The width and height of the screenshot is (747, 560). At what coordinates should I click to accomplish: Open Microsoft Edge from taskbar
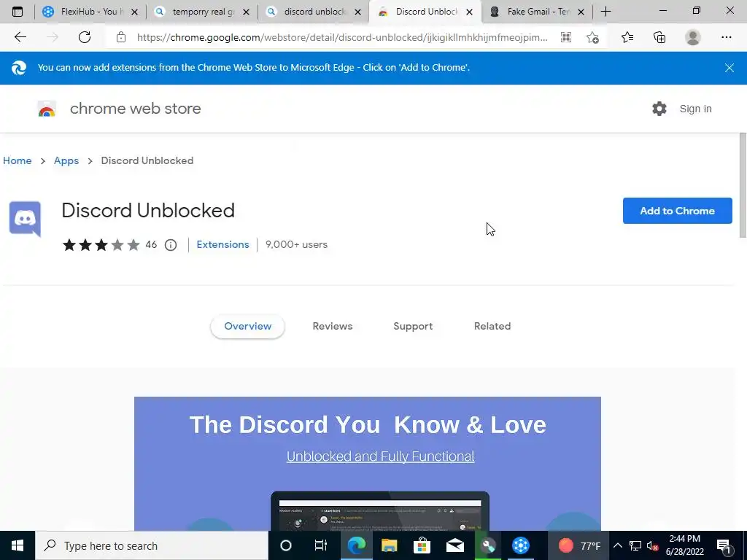[x=356, y=545]
